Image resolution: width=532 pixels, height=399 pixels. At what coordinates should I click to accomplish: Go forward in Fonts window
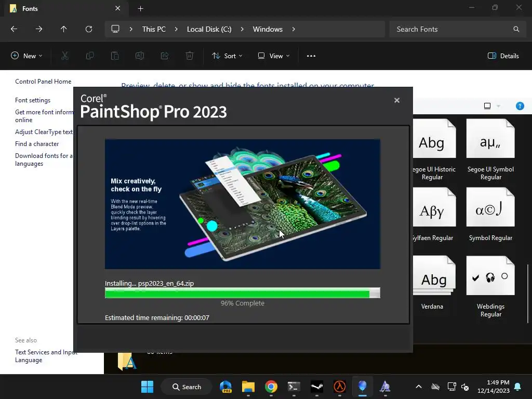pyautogui.click(x=39, y=29)
